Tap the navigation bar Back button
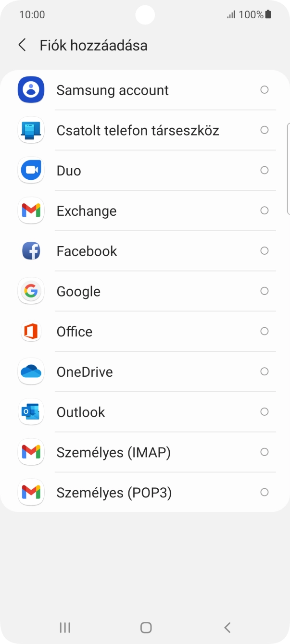The height and width of the screenshot is (644, 290). [x=227, y=627]
